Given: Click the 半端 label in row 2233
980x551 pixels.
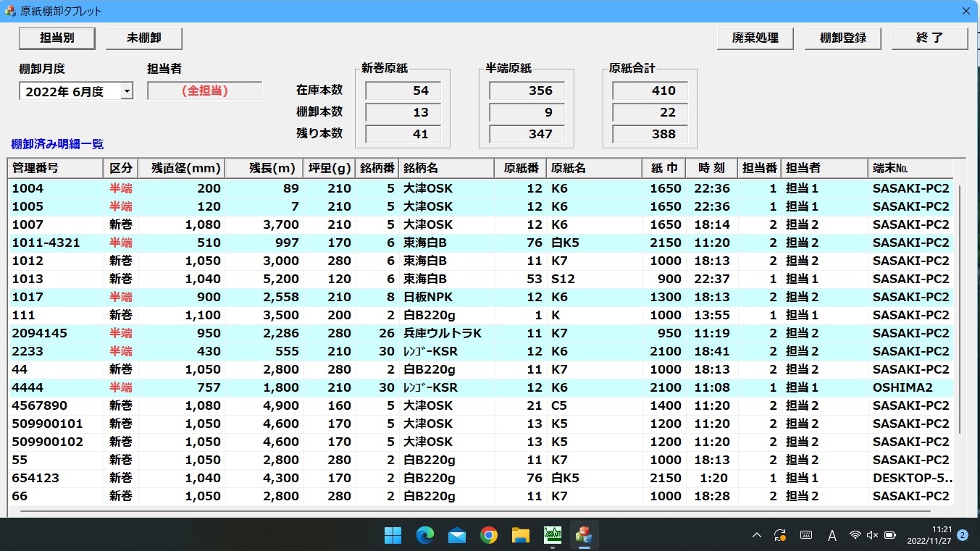Looking at the screenshot, I should 121,351.
